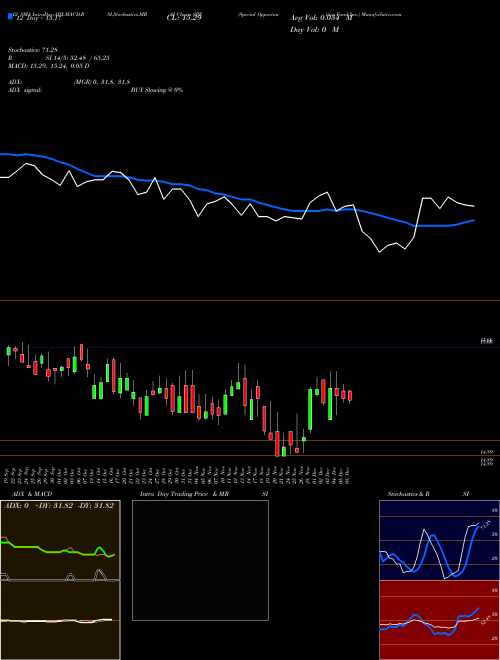Open the navy Stochastics chart panel

[x=439, y=540]
